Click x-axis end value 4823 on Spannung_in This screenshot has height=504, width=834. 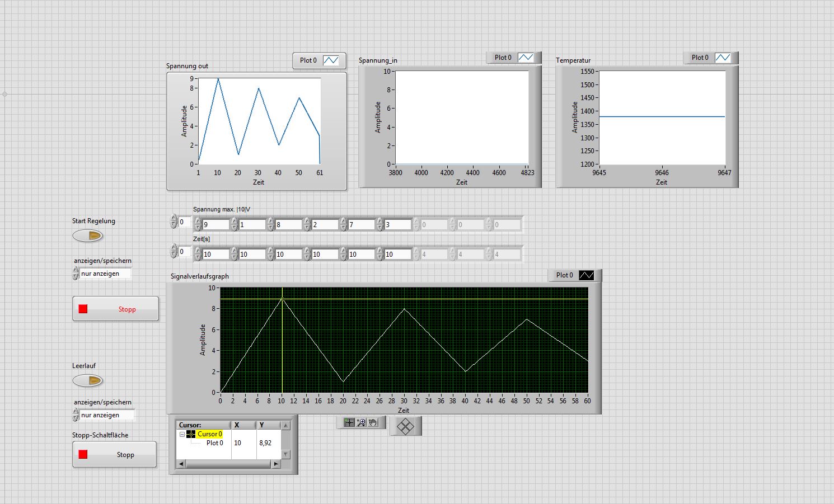[527, 173]
